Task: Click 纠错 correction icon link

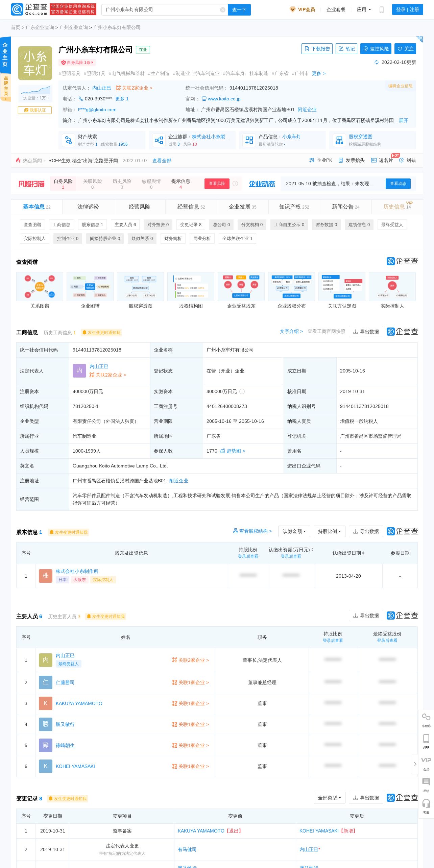Action: pos(408,160)
